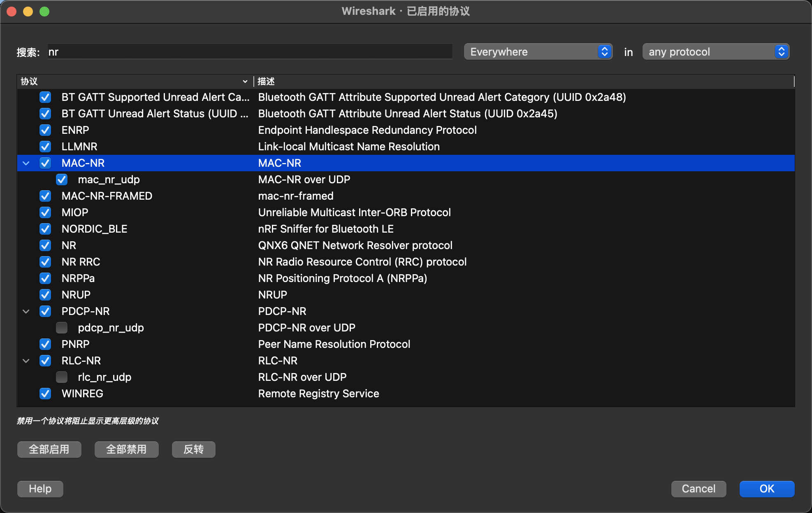Image resolution: width=812 pixels, height=513 pixels.
Task: Toggle the NRUP checkbox
Action: 45,295
